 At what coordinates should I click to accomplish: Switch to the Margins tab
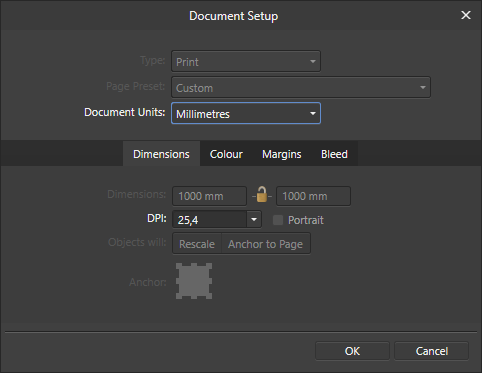282,154
